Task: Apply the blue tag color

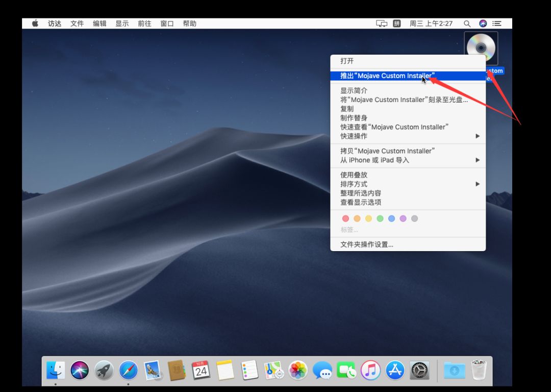Action: [x=391, y=218]
